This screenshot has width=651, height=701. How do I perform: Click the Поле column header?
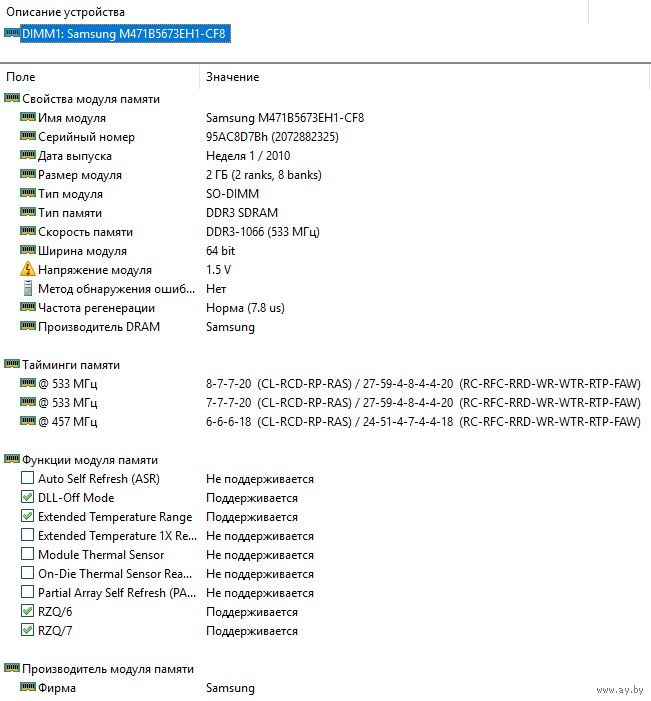point(21,77)
